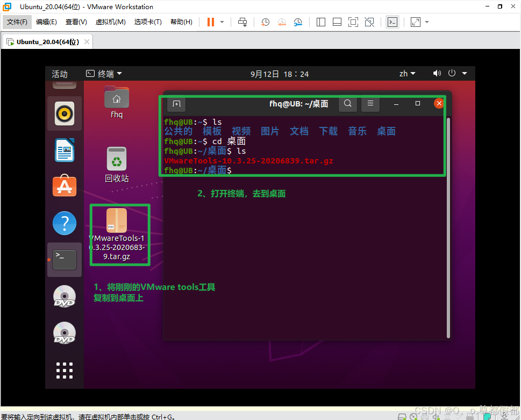Viewport: 521px width, 420px height.
Task: Toggle the console view button
Action: [x=392, y=22]
